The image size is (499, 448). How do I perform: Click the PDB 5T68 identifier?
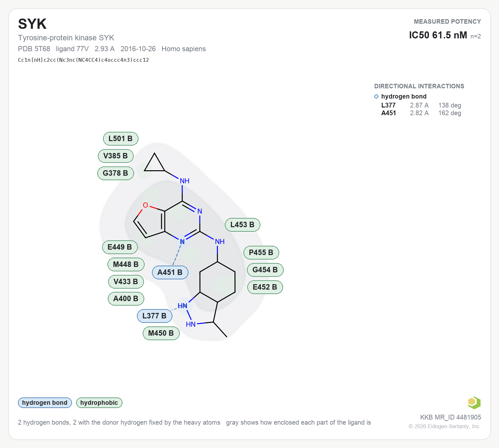click(x=34, y=49)
